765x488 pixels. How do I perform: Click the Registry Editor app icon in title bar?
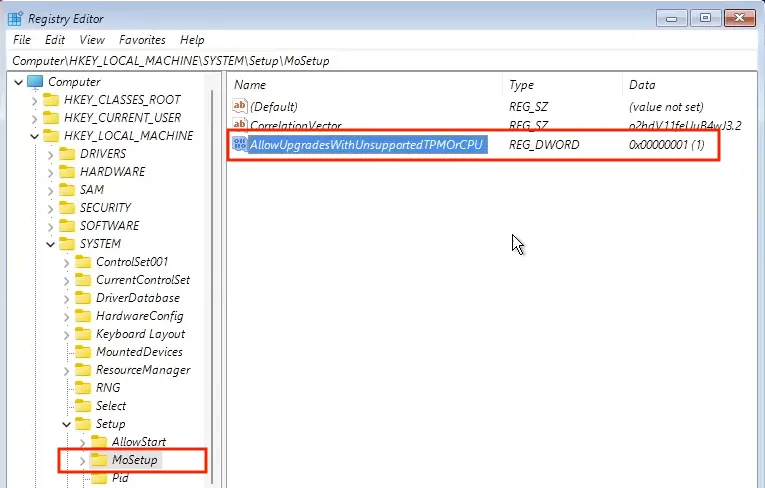pyautogui.click(x=15, y=18)
